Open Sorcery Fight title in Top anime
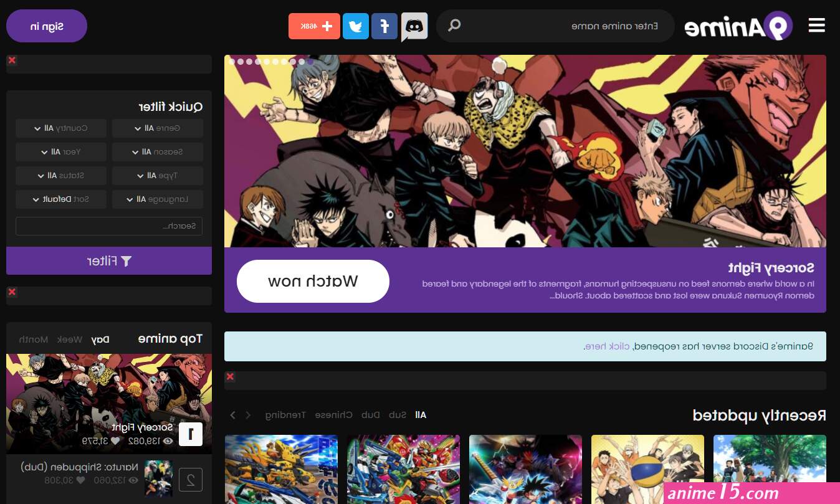This screenshot has height=504, width=840. click(143, 427)
